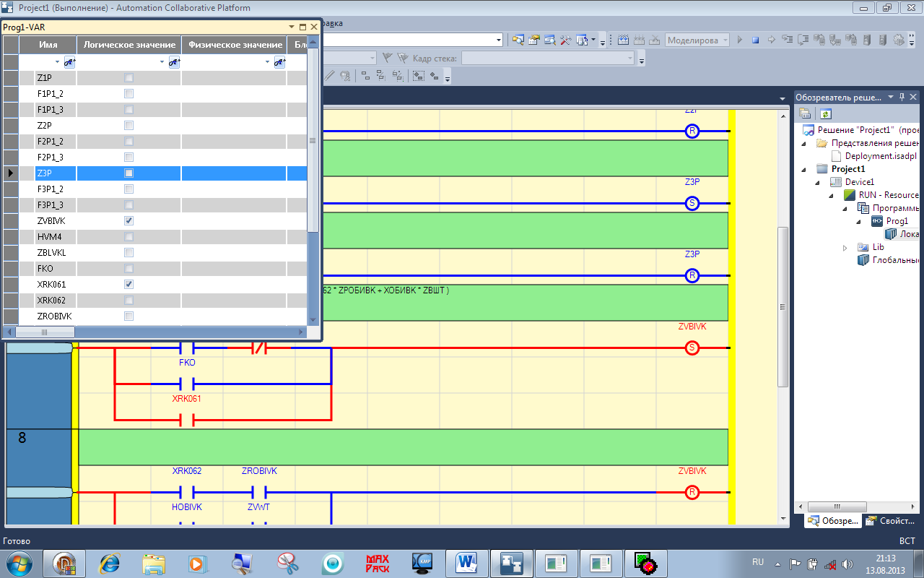924x578 pixels.
Task: Click the horizontal scrollbar of Prog1-VAR window
Action: point(43,332)
